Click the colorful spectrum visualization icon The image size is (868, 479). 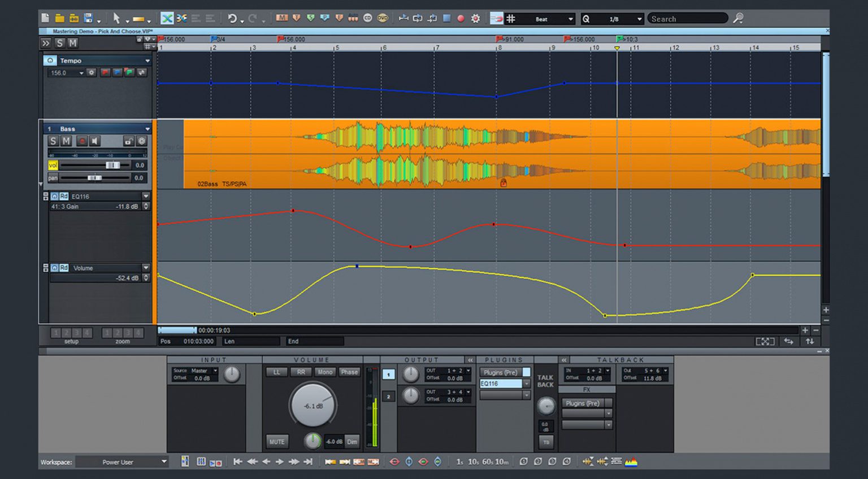tap(631, 461)
